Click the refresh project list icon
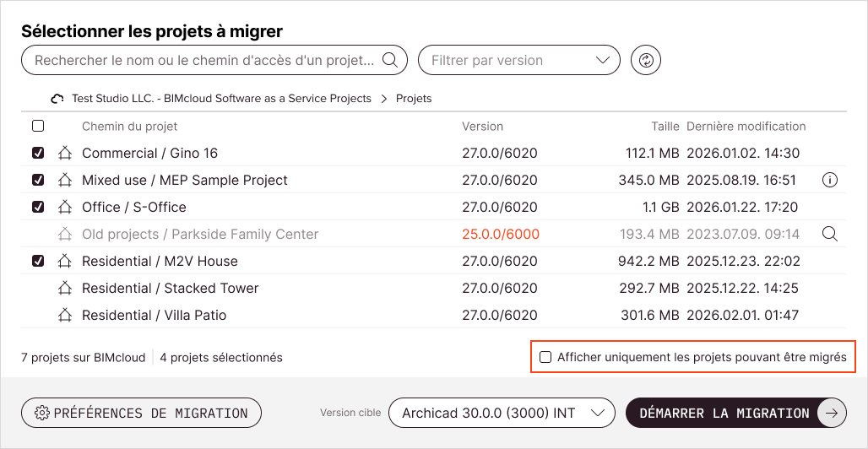 pos(646,60)
